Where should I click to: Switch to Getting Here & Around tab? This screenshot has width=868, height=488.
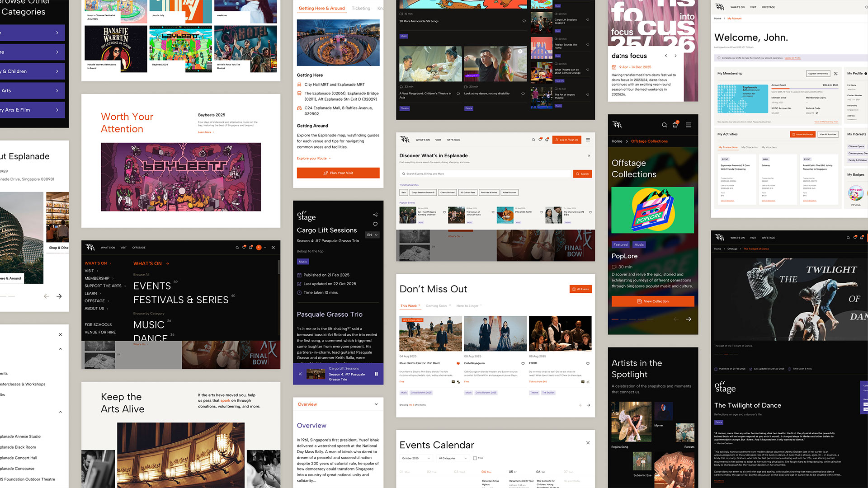pos(321,8)
